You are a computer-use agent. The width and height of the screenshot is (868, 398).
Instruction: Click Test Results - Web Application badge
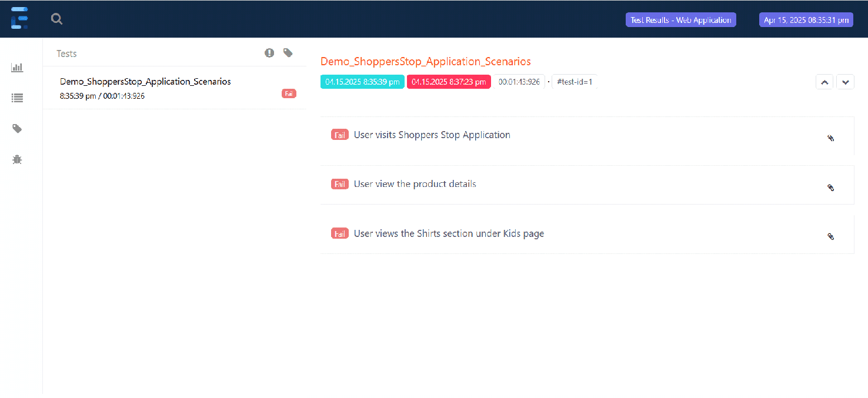click(681, 20)
